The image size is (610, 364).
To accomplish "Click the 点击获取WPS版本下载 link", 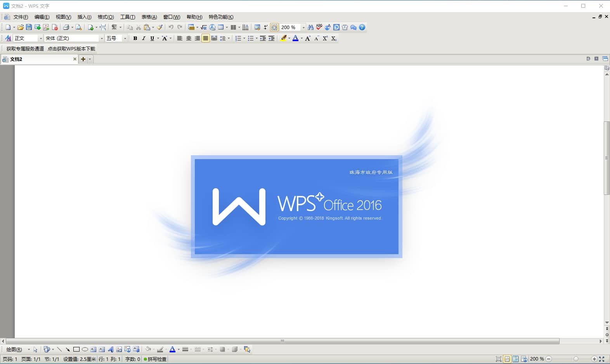I will coord(71,49).
